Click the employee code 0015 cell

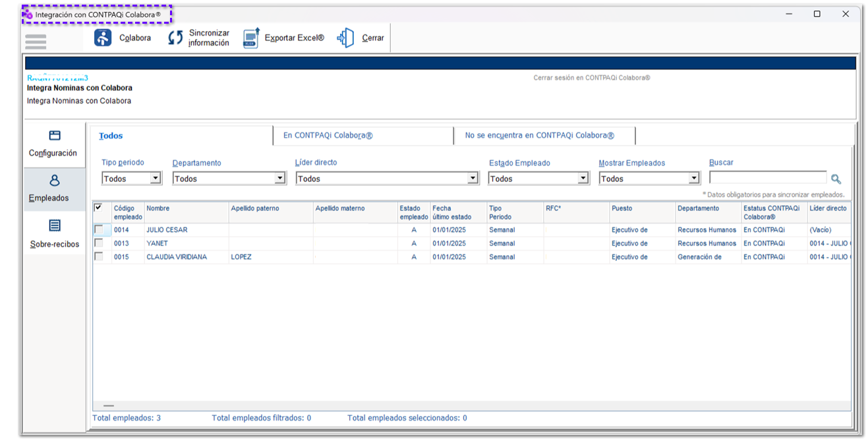(128, 257)
